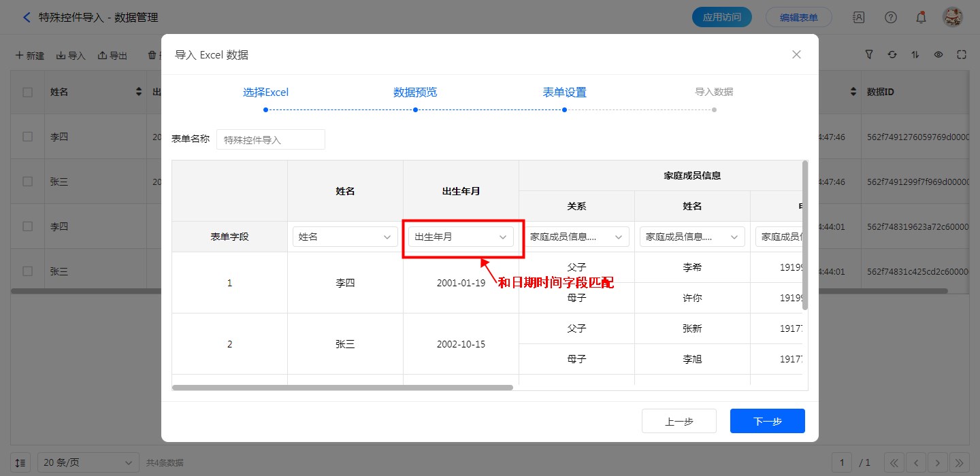This screenshot has height=476, width=980.
Task: Open the notification bell
Action: [x=921, y=18]
